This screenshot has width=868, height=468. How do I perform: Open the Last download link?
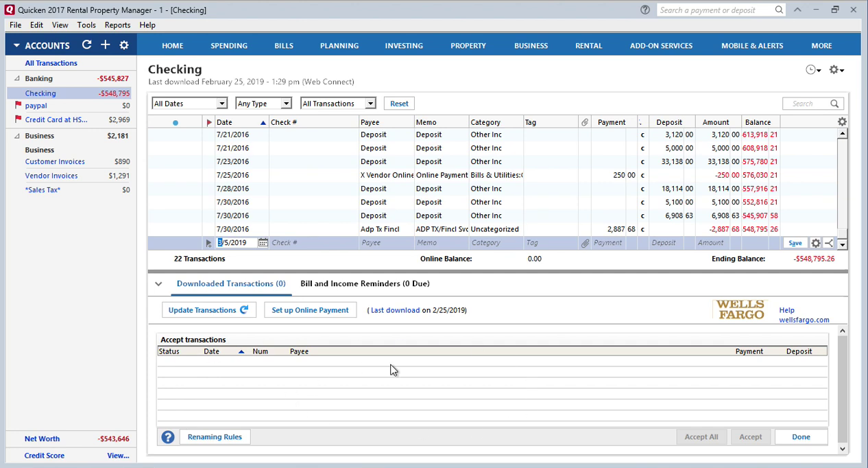tap(395, 310)
